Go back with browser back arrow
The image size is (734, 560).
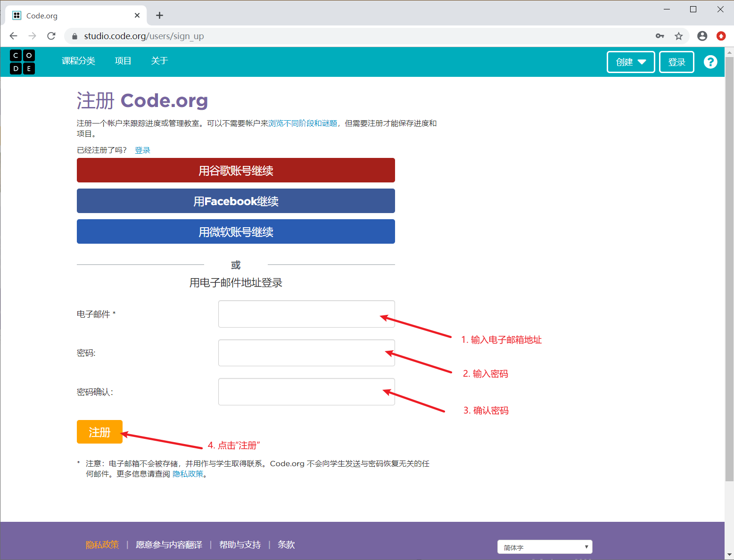point(14,36)
